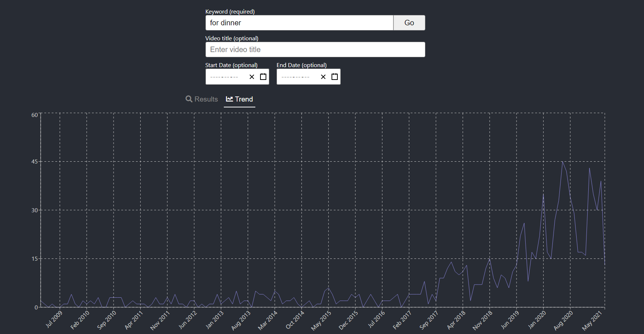Click the 'Jan 2013' axis label
644x334 pixels.
coord(214,320)
